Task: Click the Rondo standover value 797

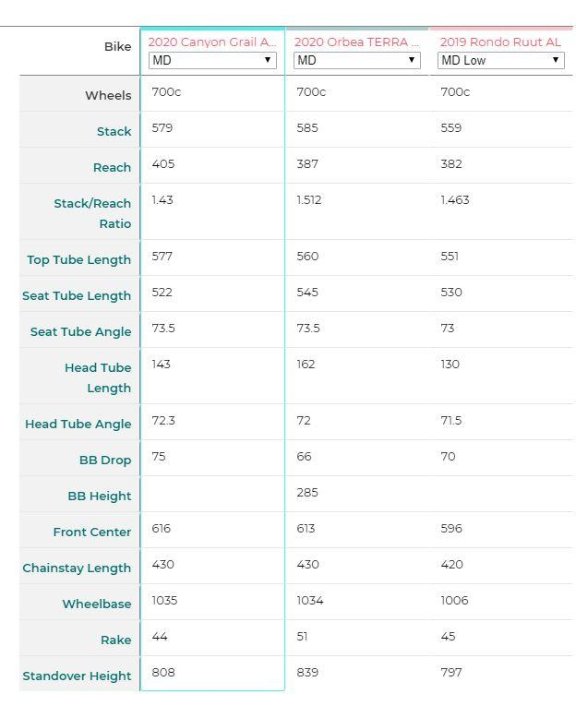Action: [451, 673]
